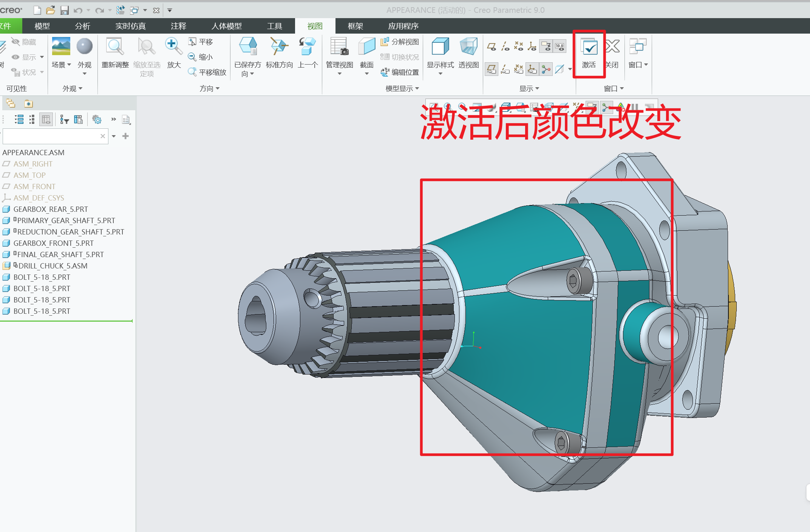Click 外观 appearance sphere icon

(x=84, y=47)
